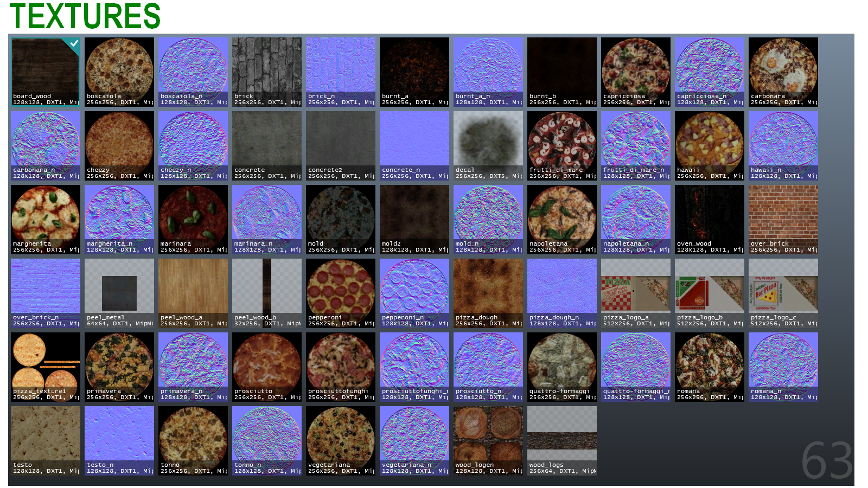Select the testo_n normal map
This screenshot has height=488, width=868.
click(119, 441)
